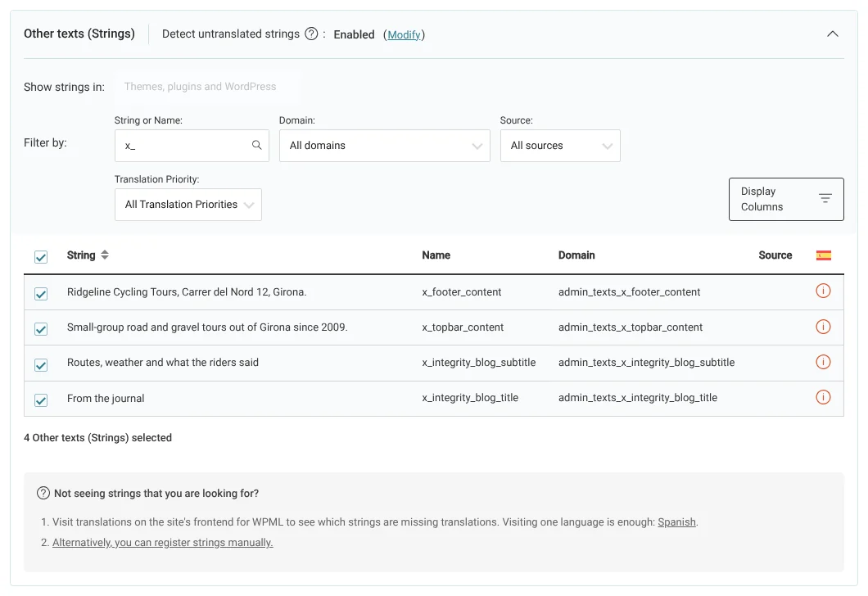The width and height of the screenshot is (868, 596).
Task: Click the Source column header
Action: click(775, 255)
